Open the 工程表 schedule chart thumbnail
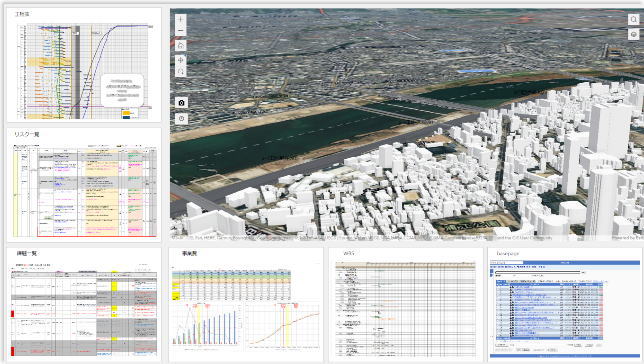This screenshot has height=364, width=644. coord(84,72)
